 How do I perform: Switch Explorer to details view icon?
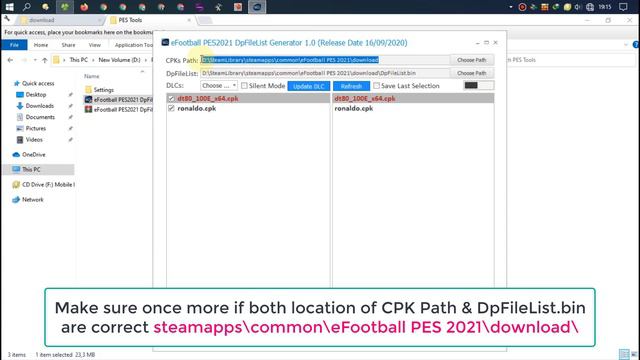click(x=624, y=354)
